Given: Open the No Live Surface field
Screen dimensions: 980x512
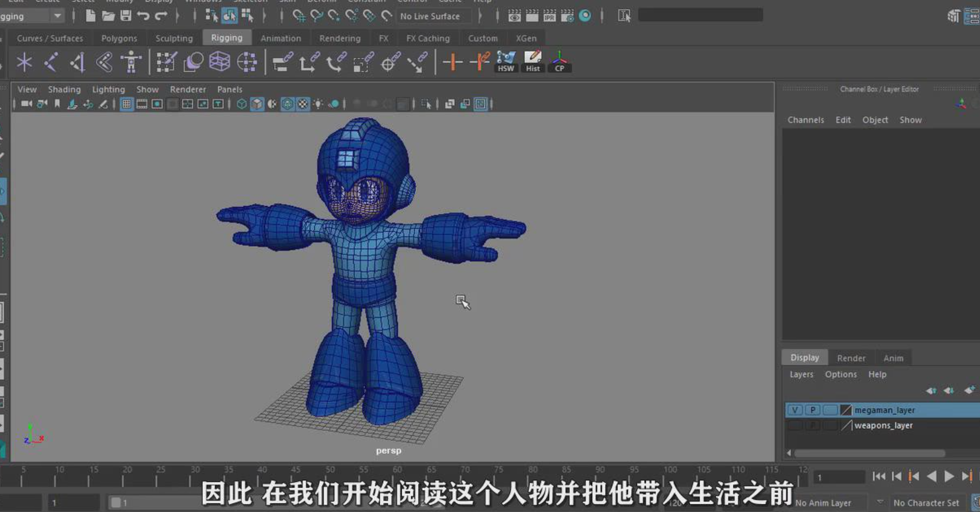Looking at the screenshot, I should point(434,16).
